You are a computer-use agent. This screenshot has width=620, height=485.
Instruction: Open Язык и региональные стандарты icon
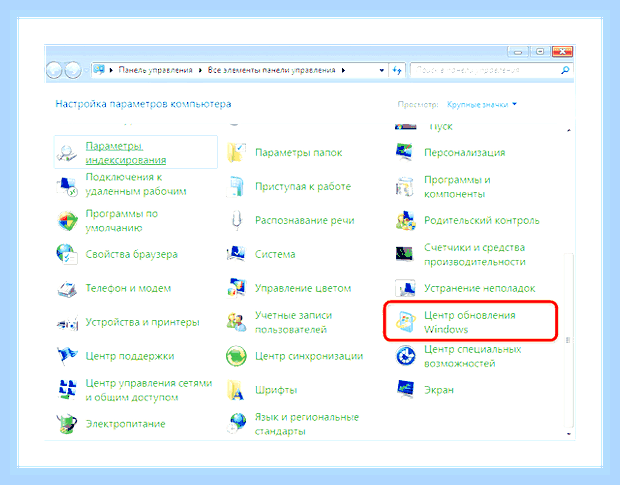click(236, 424)
